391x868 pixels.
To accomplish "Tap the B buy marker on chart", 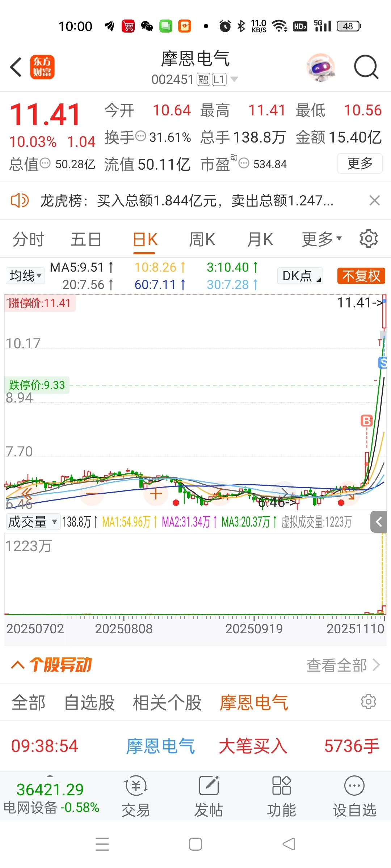I will click(366, 421).
